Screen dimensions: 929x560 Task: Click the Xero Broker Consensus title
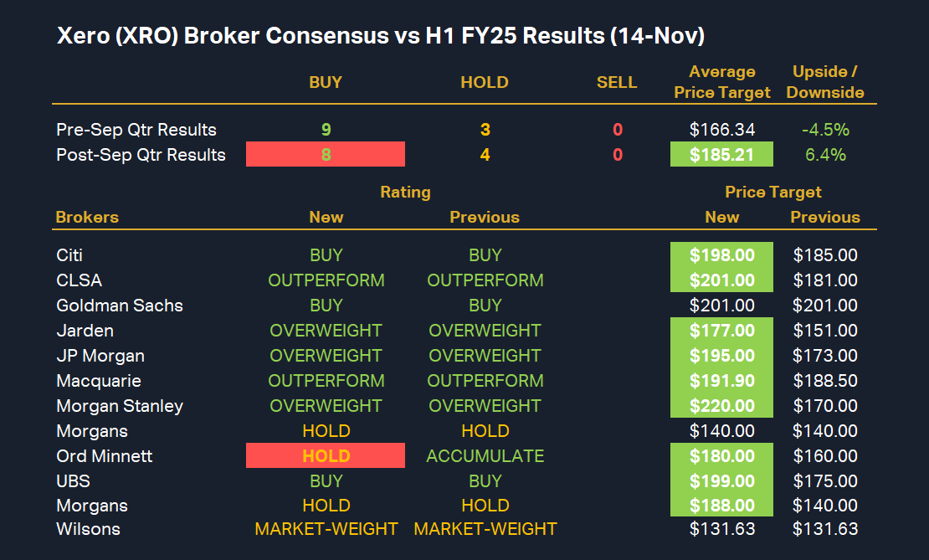point(380,37)
